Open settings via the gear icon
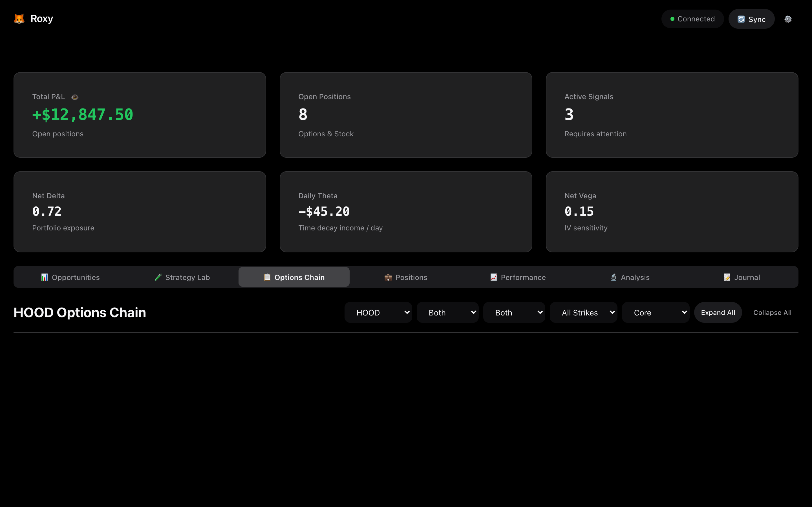The width and height of the screenshot is (812, 507). click(788, 19)
